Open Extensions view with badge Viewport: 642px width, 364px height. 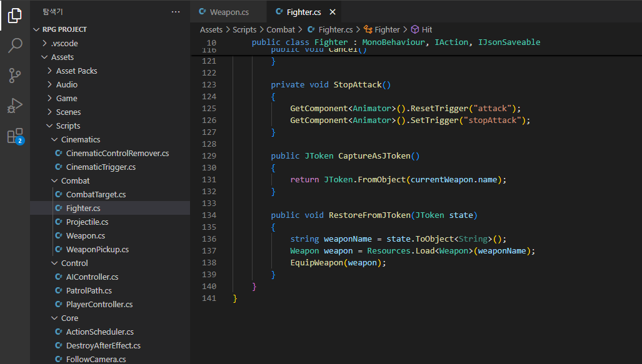click(15, 136)
